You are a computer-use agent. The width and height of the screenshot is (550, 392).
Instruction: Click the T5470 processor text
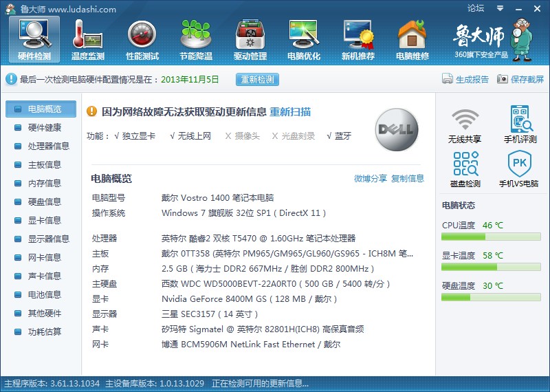point(258,238)
